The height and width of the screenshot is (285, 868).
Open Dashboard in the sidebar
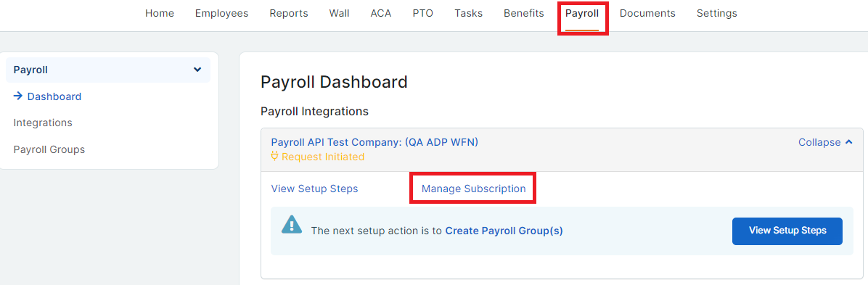54,96
